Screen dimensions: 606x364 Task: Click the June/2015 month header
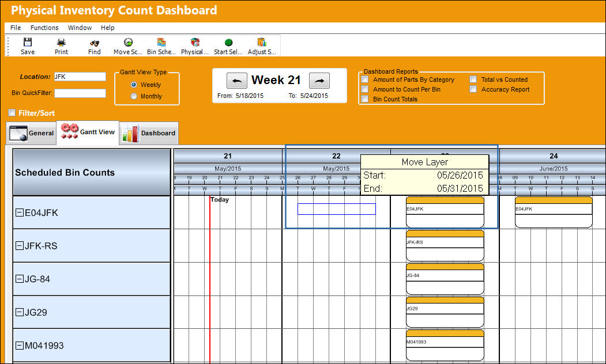tap(554, 169)
